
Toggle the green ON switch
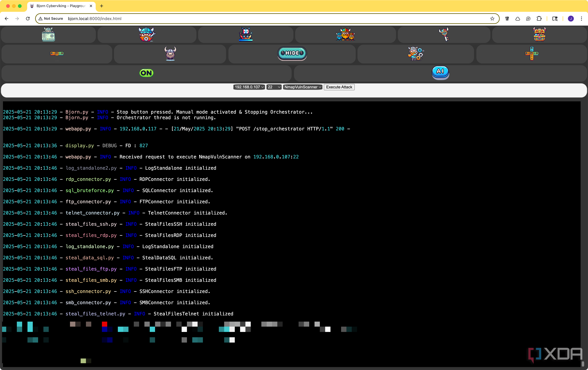coord(146,73)
